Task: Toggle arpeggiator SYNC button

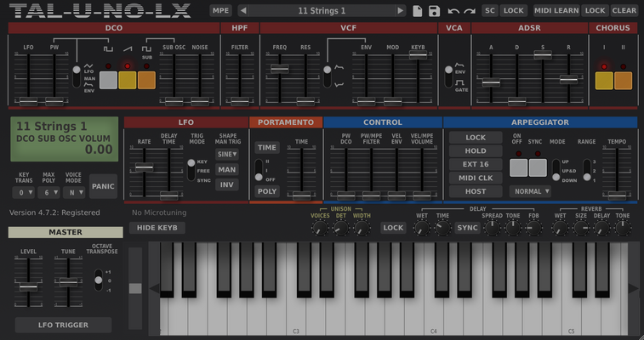Action: 538,167
